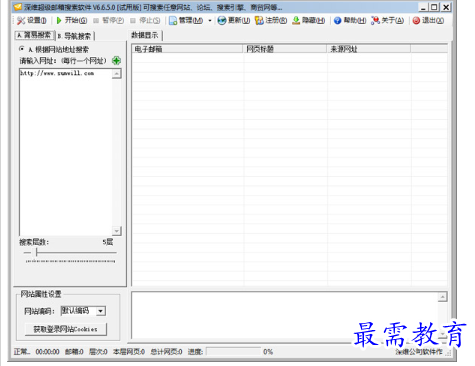Select the 数据显示 tab
The height and width of the screenshot is (366, 475).
[145, 35]
